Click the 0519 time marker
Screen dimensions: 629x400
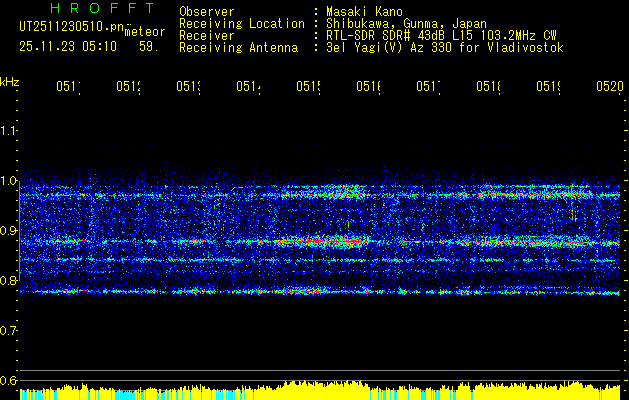pyautogui.click(x=549, y=86)
